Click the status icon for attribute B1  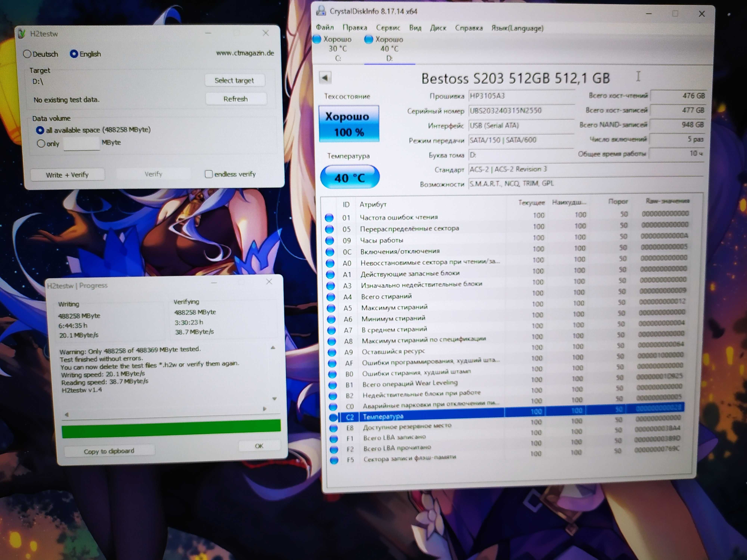pyautogui.click(x=333, y=385)
